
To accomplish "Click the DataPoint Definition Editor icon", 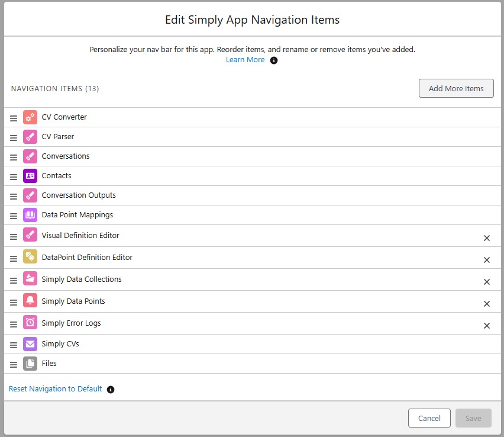I will click(x=30, y=258).
